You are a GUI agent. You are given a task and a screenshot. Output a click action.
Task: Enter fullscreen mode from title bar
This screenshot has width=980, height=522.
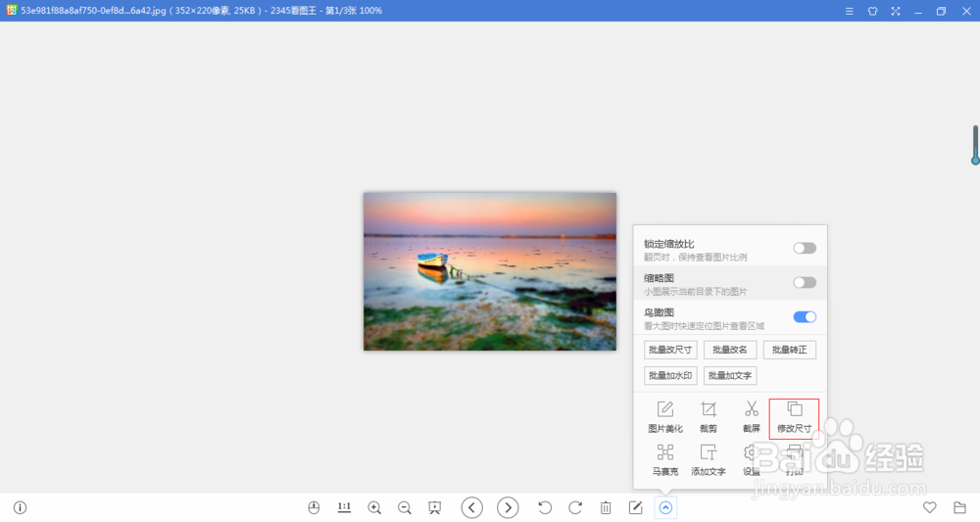click(896, 11)
